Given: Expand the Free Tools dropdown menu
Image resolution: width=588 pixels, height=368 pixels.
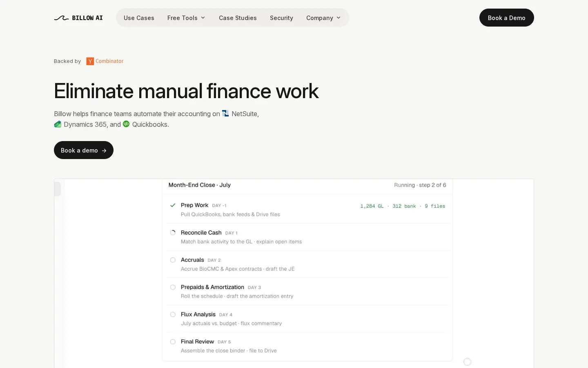Looking at the screenshot, I should pyautogui.click(x=186, y=18).
